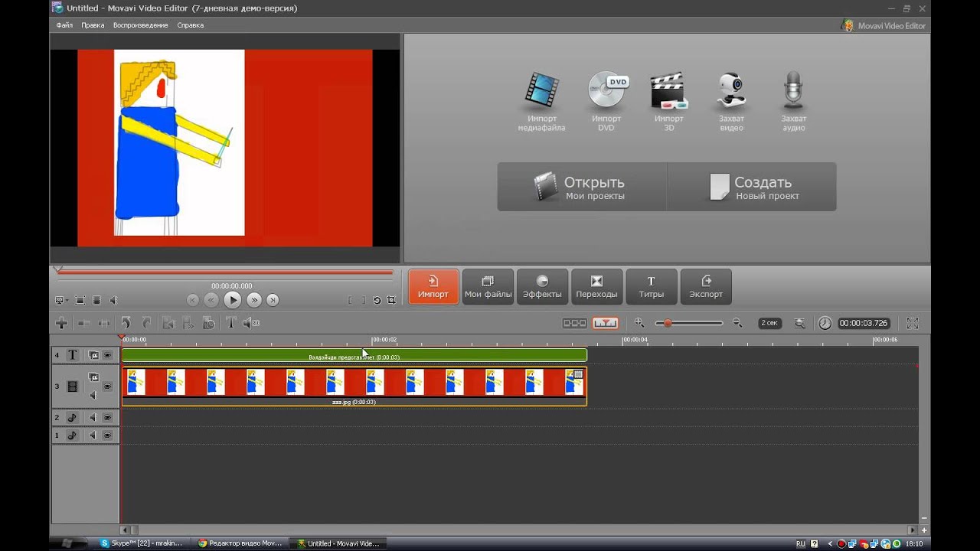
Task: Click the zoom in magnifier icon
Action: 640,323
